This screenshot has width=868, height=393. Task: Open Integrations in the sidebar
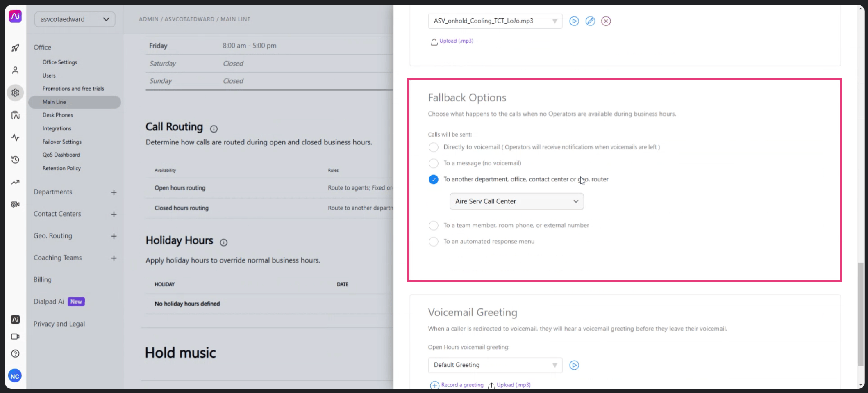click(x=57, y=128)
